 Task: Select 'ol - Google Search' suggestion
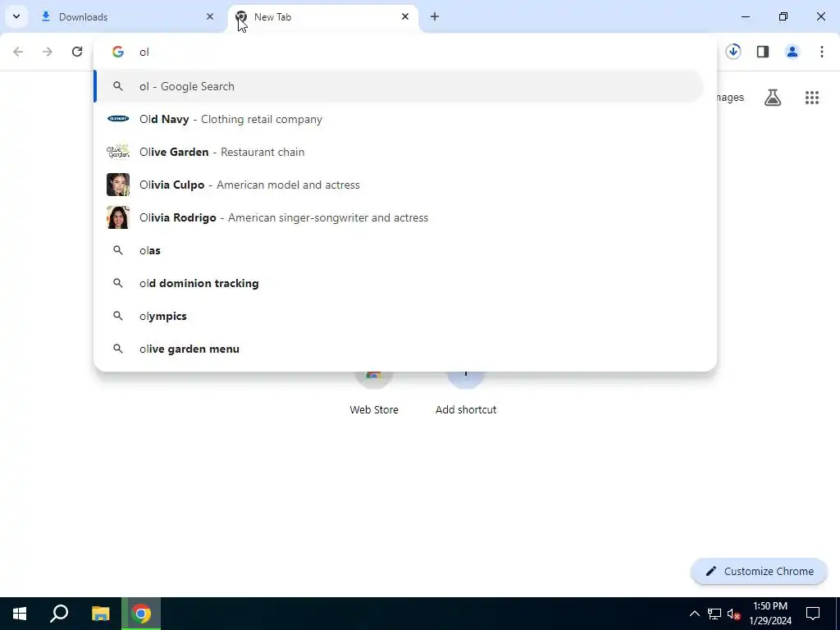399,86
